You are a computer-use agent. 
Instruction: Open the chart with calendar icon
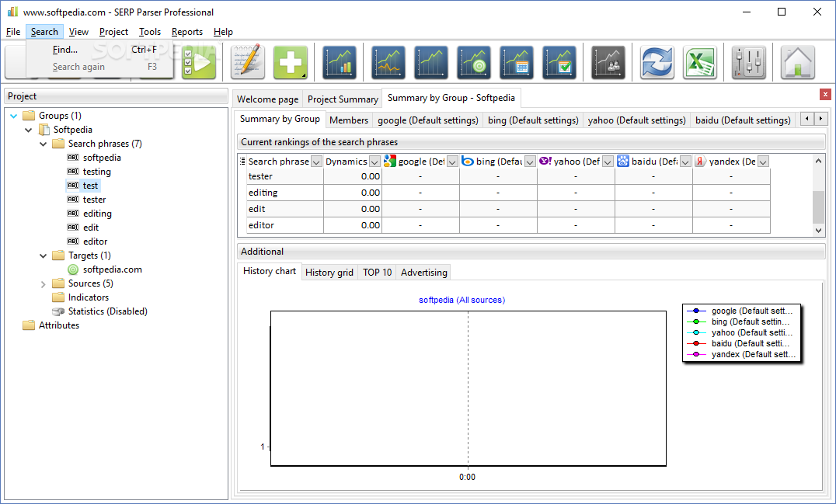coord(516,62)
